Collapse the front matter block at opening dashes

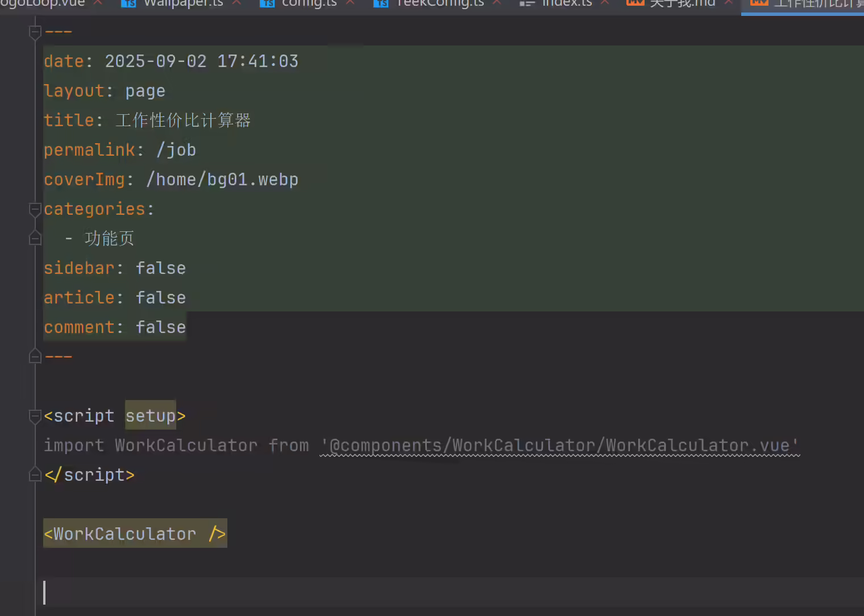point(35,31)
